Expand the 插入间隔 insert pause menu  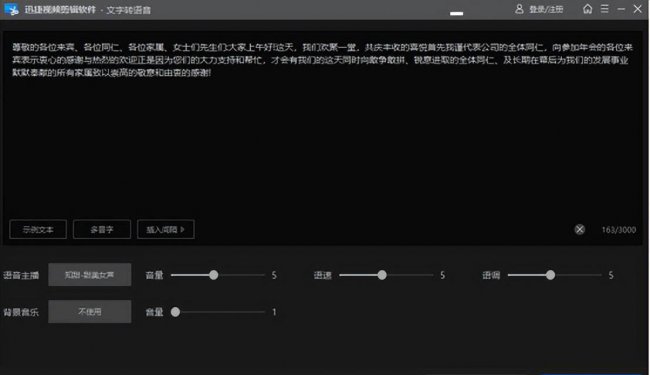[166, 229]
